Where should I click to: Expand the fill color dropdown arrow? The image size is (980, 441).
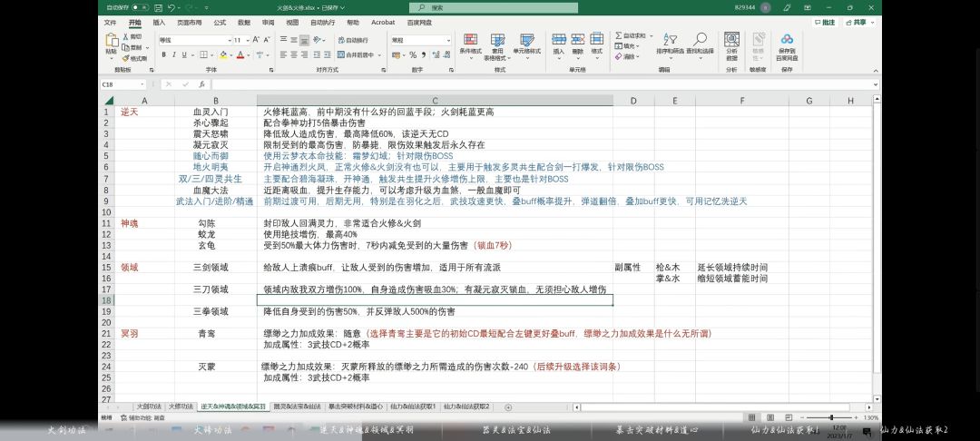[230, 55]
